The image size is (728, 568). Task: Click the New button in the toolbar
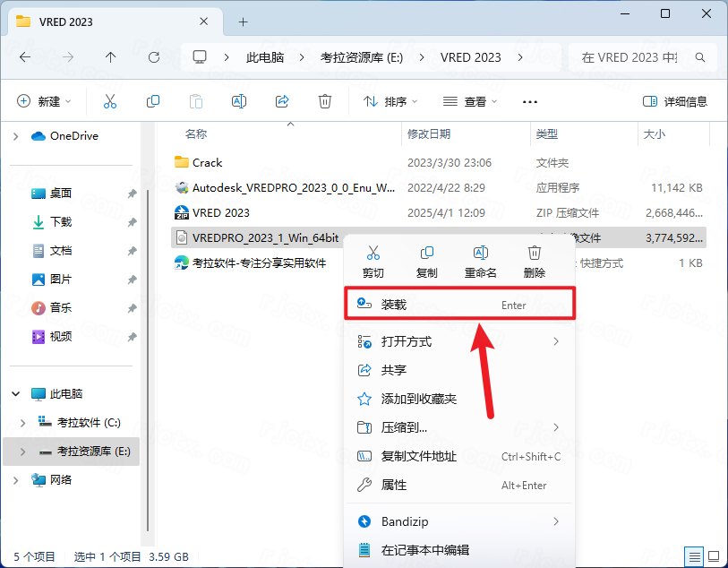click(x=44, y=101)
